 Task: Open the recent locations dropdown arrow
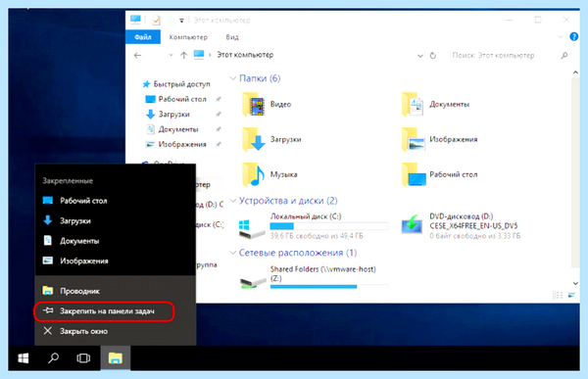(x=171, y=55)
